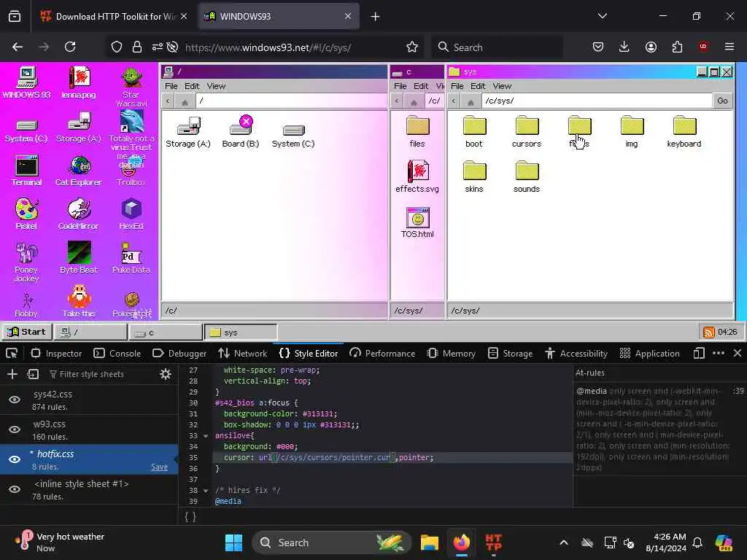The image size is (747, 560).
Task: Show hidden system tray icons chevron
Action: [x=564, y=542]
